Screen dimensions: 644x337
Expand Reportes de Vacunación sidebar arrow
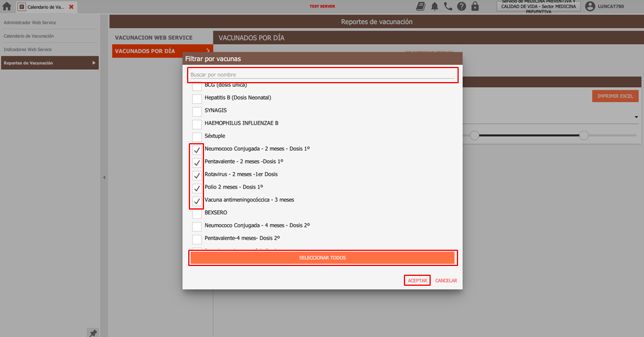(94, 63)
